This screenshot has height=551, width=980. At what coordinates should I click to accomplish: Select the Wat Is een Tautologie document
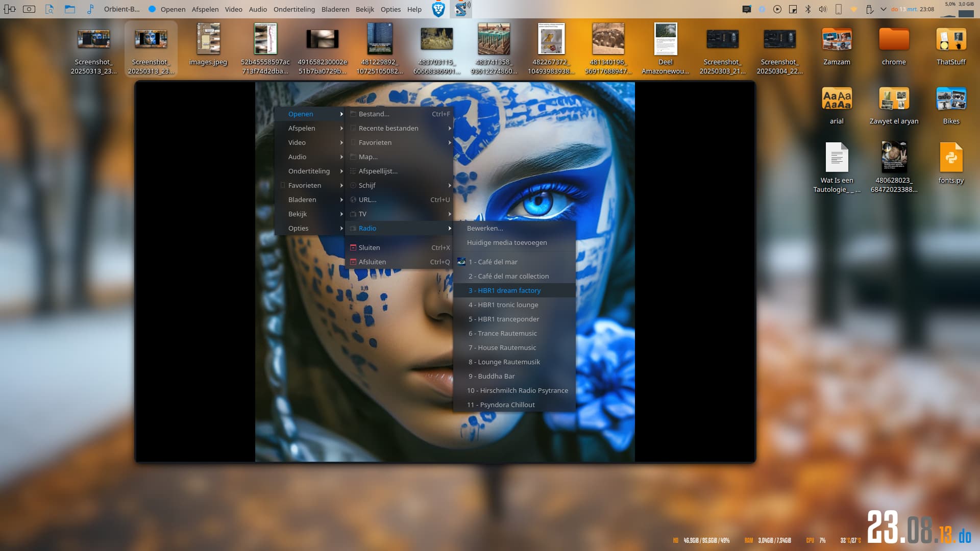(x=837, y=167)
